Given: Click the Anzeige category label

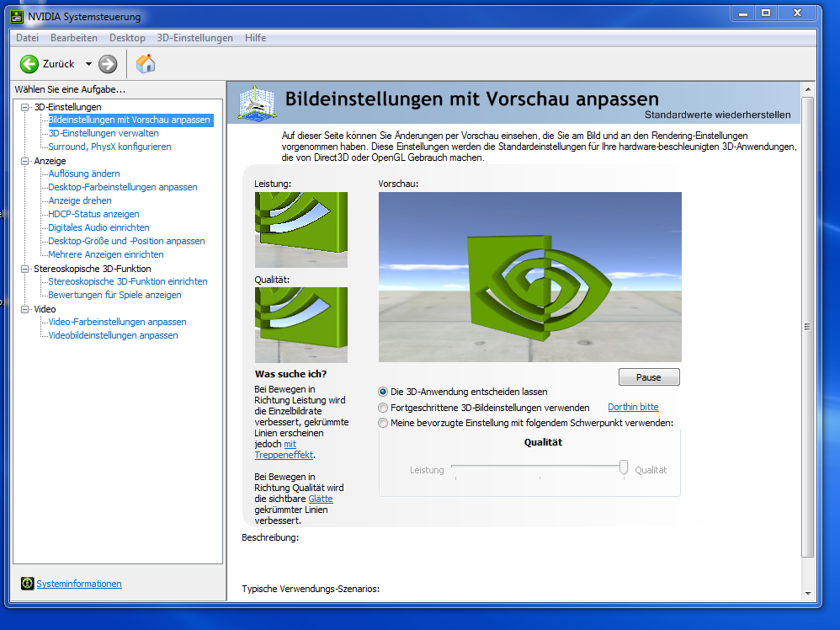Looking at the screenshot, I should (50, 161).
